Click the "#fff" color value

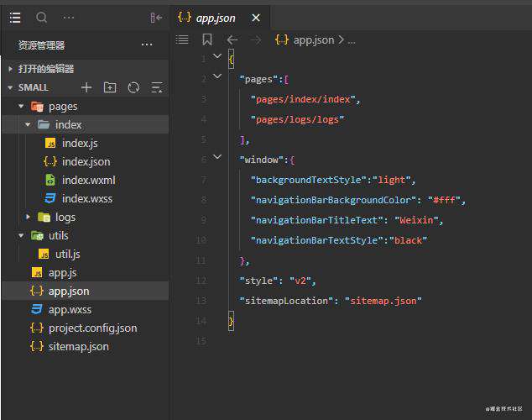click(444, 200)
